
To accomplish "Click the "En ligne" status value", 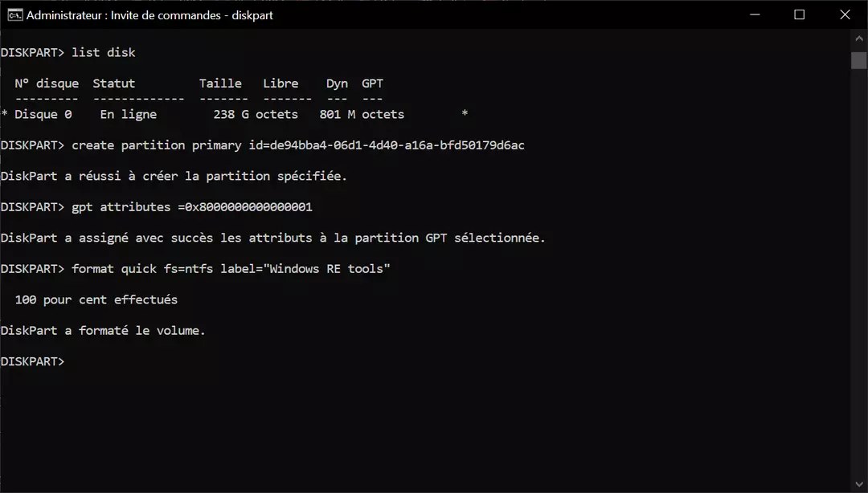I will [129, 115].
